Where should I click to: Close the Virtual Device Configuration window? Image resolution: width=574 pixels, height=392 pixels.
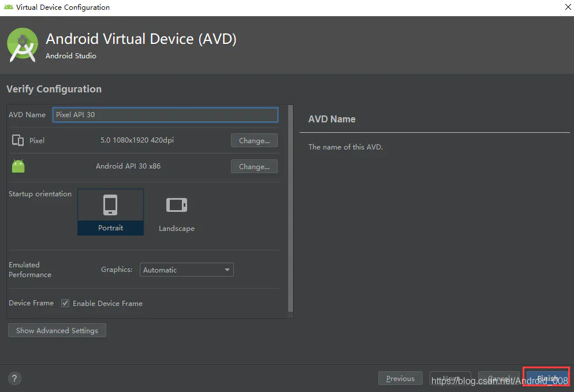568,7
